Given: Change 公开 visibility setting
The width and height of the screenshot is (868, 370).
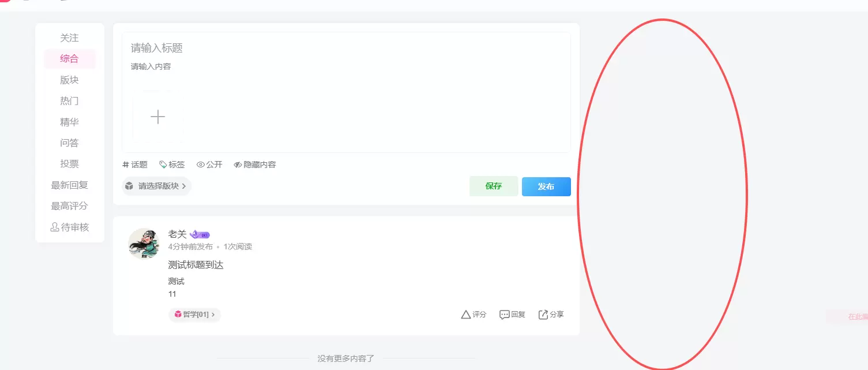Looking at the screenshot, I should (209, 165).
